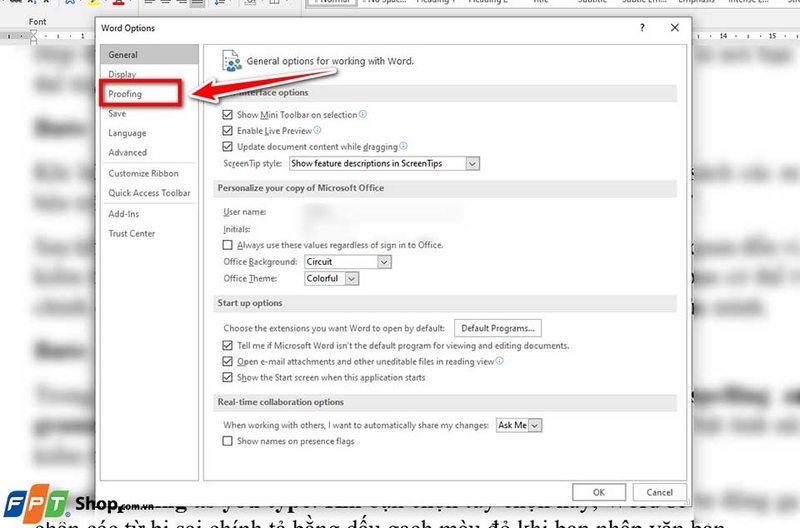Image resolution: width=800 pixels, height=528 pixels.
Task: Open Word Options help question mark
Action: [642, 28]
